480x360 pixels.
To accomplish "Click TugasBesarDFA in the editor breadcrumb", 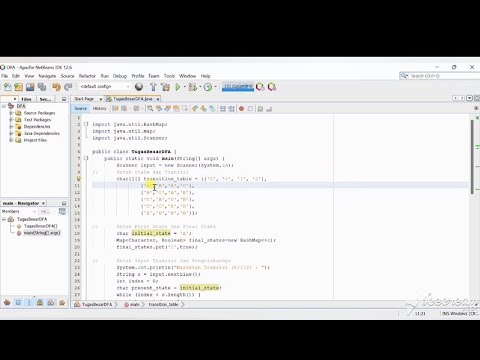I will [97, 304].
